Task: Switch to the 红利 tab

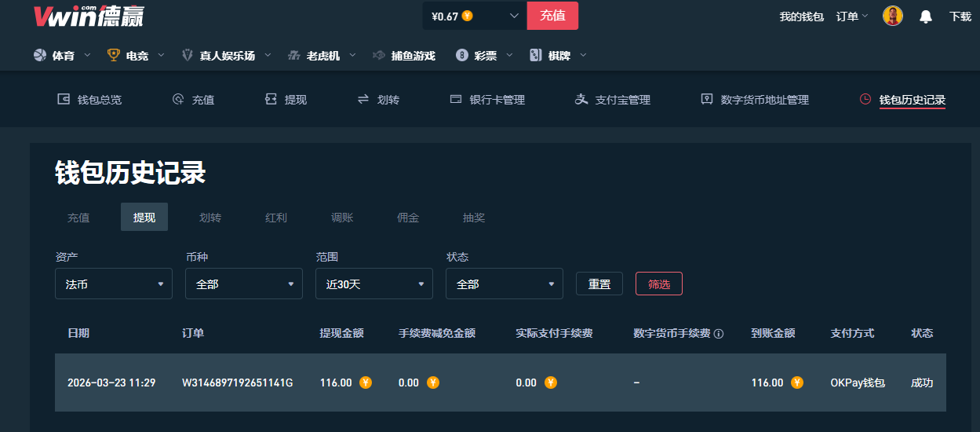Action: click(276, 218)
